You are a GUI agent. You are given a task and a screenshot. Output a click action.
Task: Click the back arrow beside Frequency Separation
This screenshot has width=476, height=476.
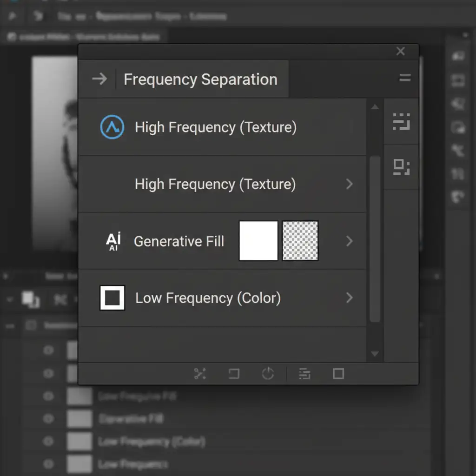pos(99,79)
